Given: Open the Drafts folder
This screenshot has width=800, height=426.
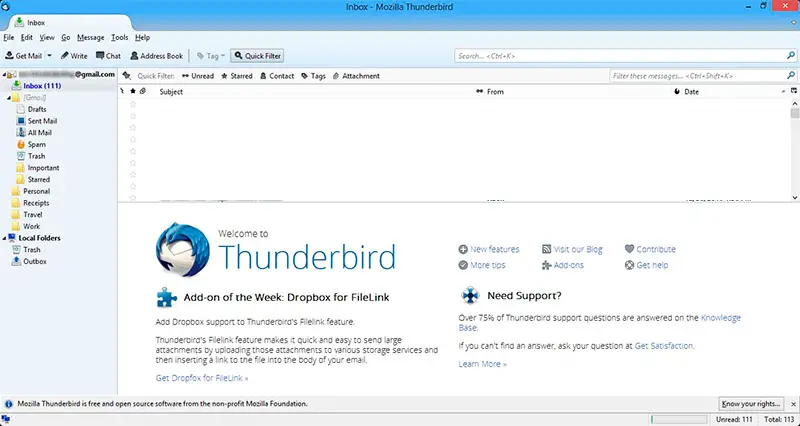Looking at the screenshot, I should 37,109.
